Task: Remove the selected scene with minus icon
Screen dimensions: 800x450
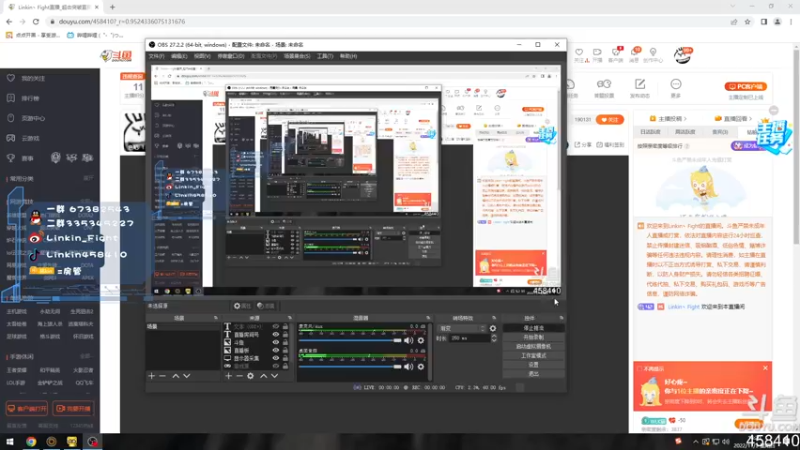Action: (x=162, y=376)
